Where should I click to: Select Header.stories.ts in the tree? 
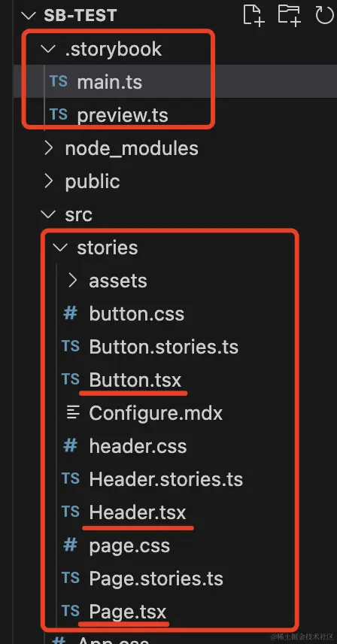click(165, 479)
